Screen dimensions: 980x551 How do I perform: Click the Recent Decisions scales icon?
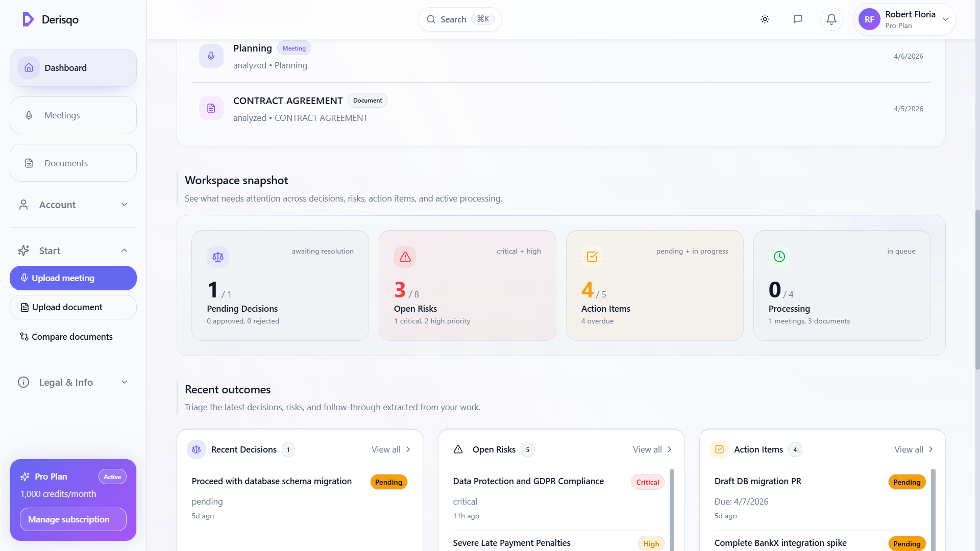click(x=197, y=449)
